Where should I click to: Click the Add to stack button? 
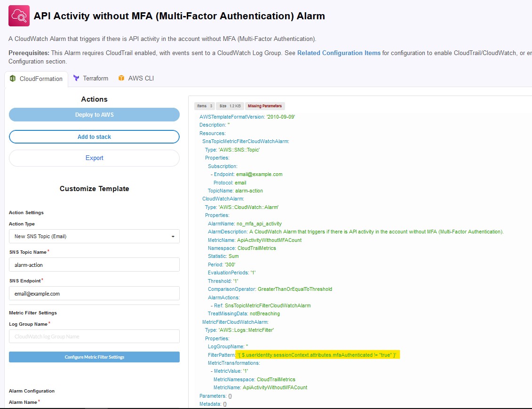pos(94,136)
